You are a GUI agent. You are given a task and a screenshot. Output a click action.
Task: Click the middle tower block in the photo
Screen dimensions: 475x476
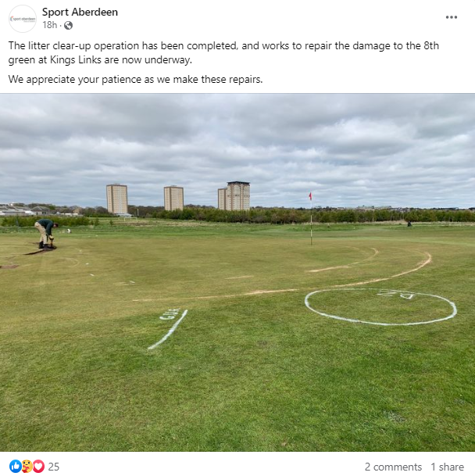[x=173, y=199]
